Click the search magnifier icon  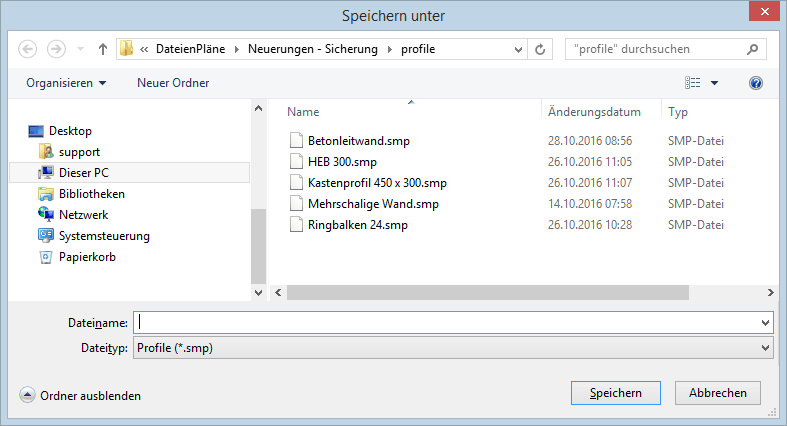coord(752,49)
